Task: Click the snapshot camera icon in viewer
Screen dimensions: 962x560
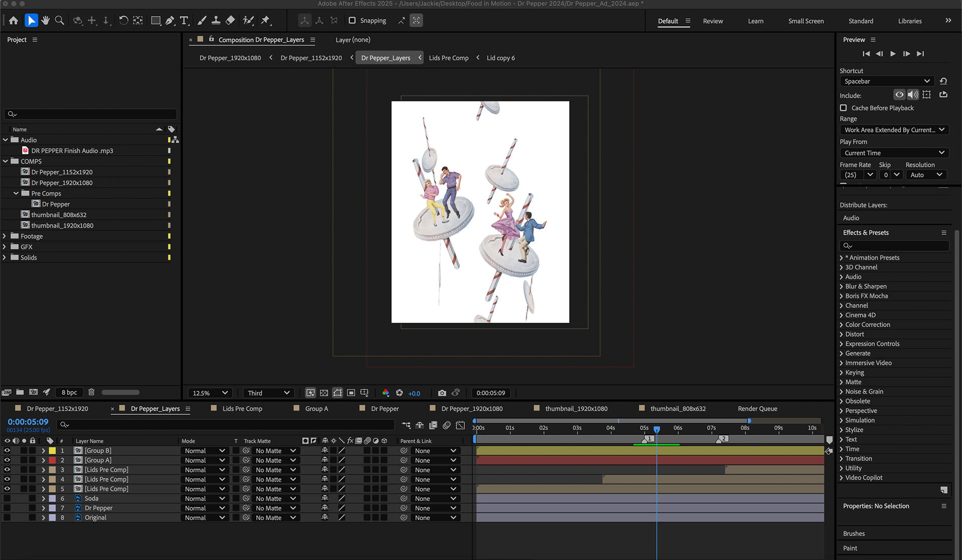Action: point(442,393)
